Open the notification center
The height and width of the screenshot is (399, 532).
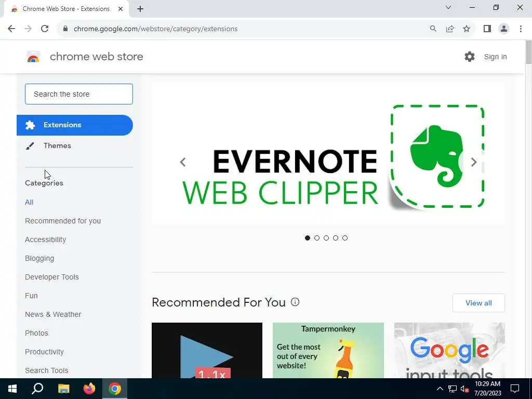pyautogui.click(x=515, y=389)
